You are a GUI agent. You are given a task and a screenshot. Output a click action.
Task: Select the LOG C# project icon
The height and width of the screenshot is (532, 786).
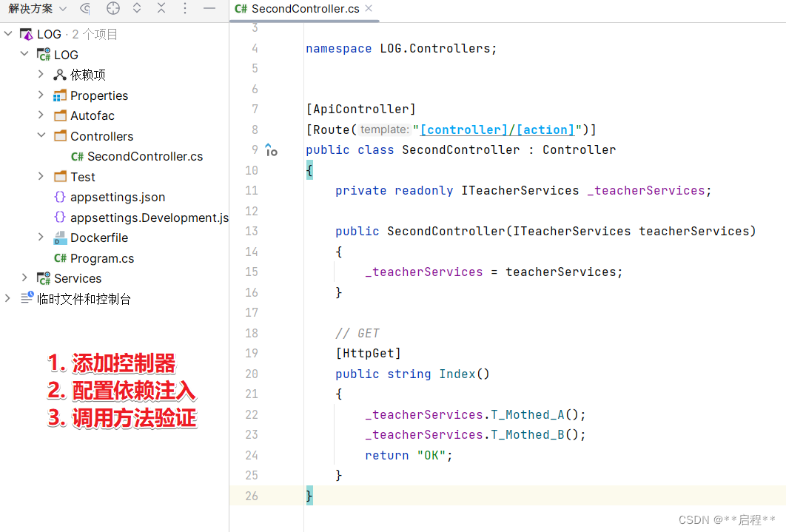point(44,54)
